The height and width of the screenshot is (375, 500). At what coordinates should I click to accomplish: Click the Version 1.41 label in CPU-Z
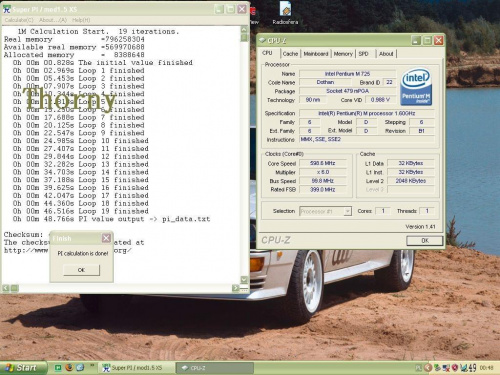[x=420, y=227]
